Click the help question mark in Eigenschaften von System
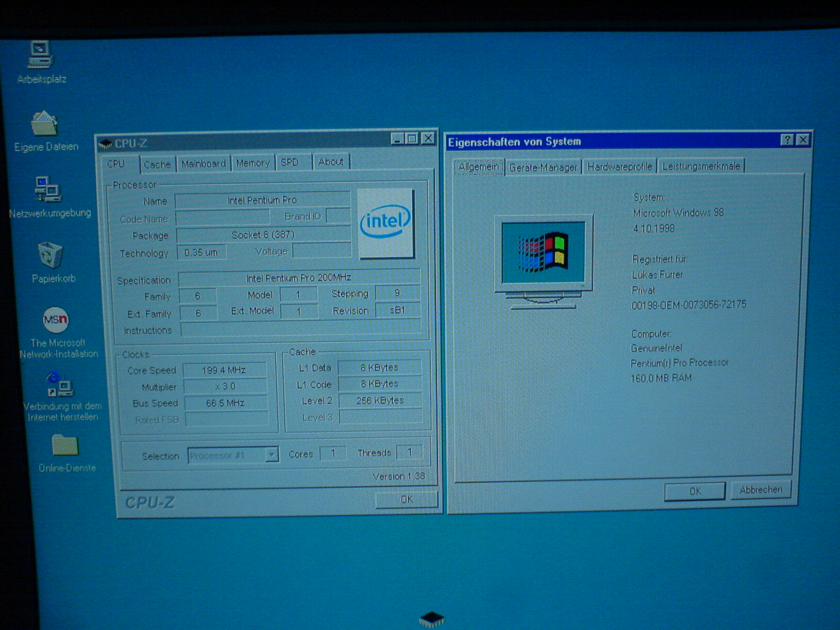Viewport: 840px width, 630px height. click(x=786, y=140)
